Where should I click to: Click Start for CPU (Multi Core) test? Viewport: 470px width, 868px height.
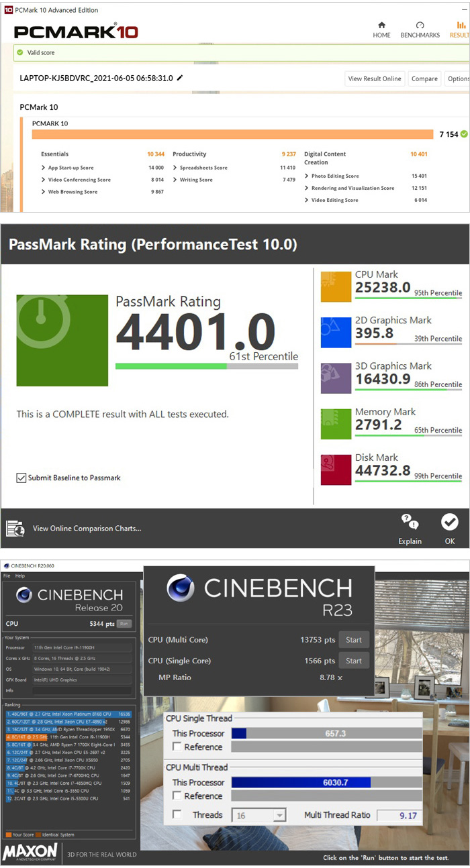click(x=354, y=640)
